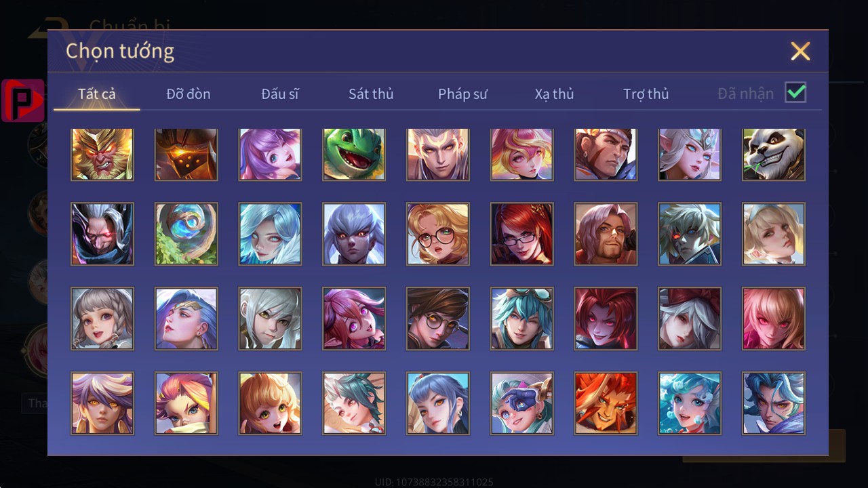Select the dark hooded red-eyed hero
Image resolution: width=868 pixels, height=488 pixels.
pos(102,234)
